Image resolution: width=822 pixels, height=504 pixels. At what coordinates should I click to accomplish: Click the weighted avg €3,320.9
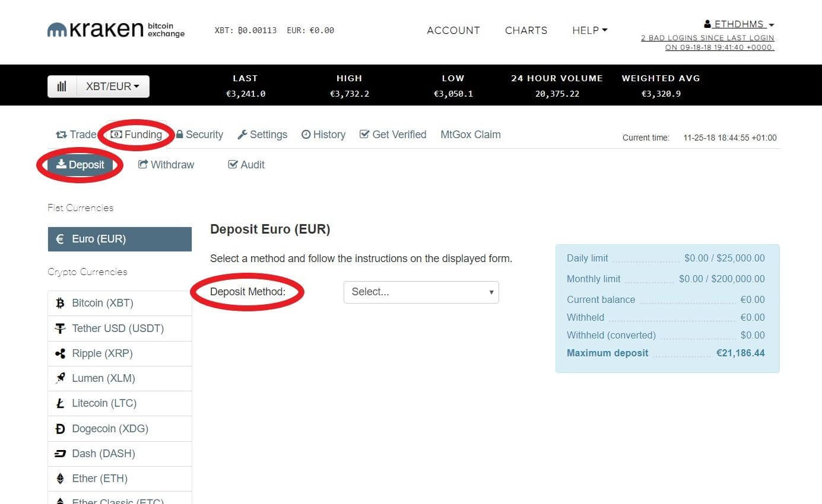(661, 94)
